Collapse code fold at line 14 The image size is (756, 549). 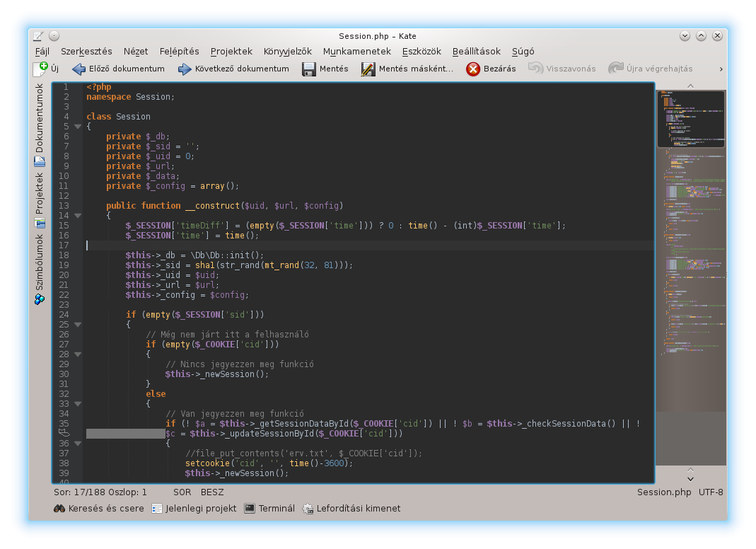click(x=78, y=216)
